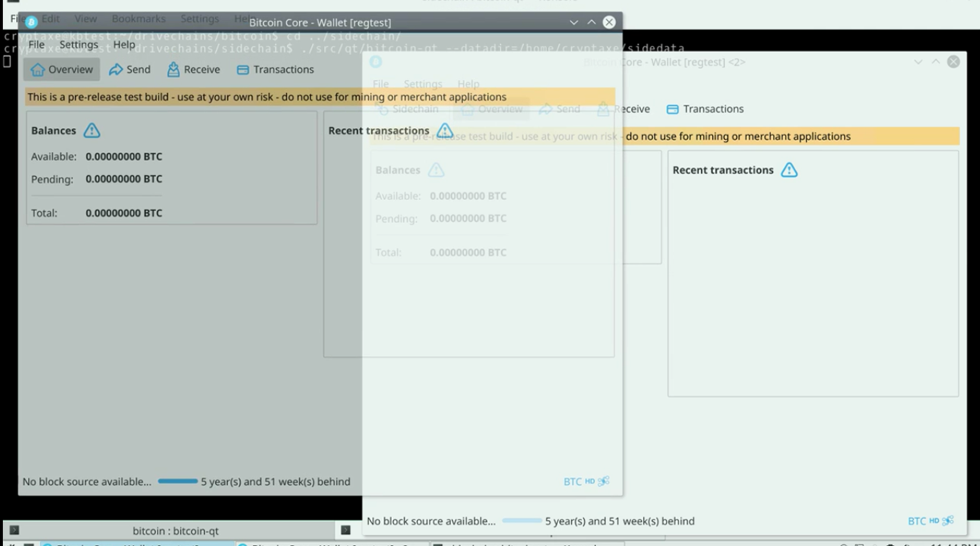980x546 pixels.
Task: Click network connections icon in Wallet <2> status bar
Action: coord(948,520)
